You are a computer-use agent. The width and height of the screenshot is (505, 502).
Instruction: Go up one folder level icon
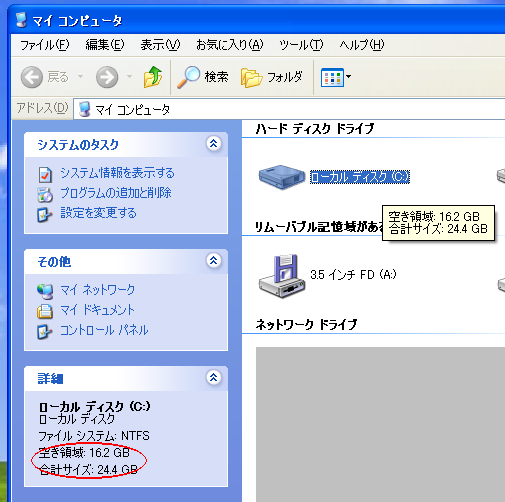pyautogui.click(x=153, y=77)
